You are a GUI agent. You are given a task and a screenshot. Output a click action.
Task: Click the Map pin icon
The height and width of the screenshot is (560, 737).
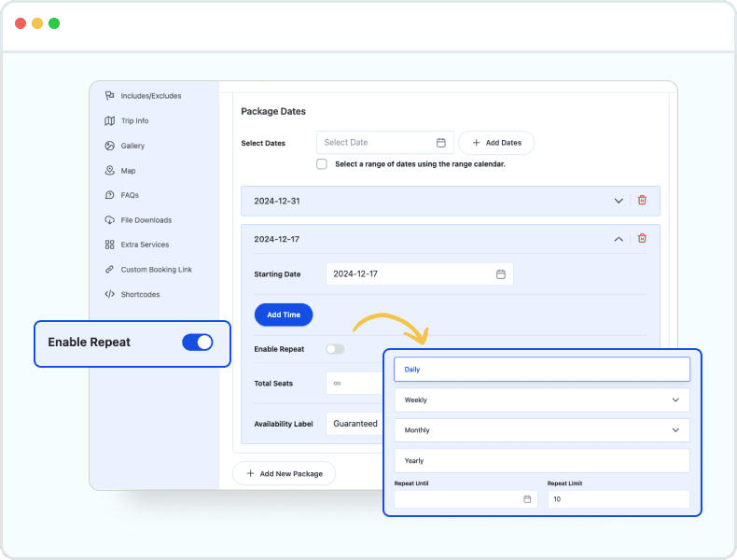click(109, 171)
